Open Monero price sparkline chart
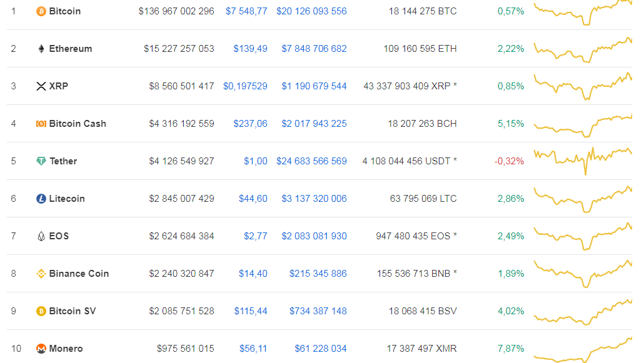The width and height of the screenshot is (644, 363). (x=583, y=350)
